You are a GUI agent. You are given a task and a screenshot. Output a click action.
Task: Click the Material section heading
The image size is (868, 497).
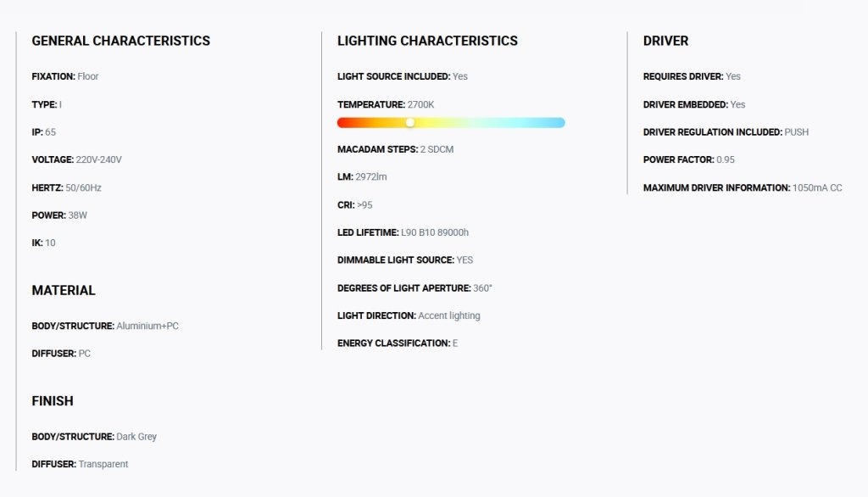pyautogui.click(x=63, y=290)
